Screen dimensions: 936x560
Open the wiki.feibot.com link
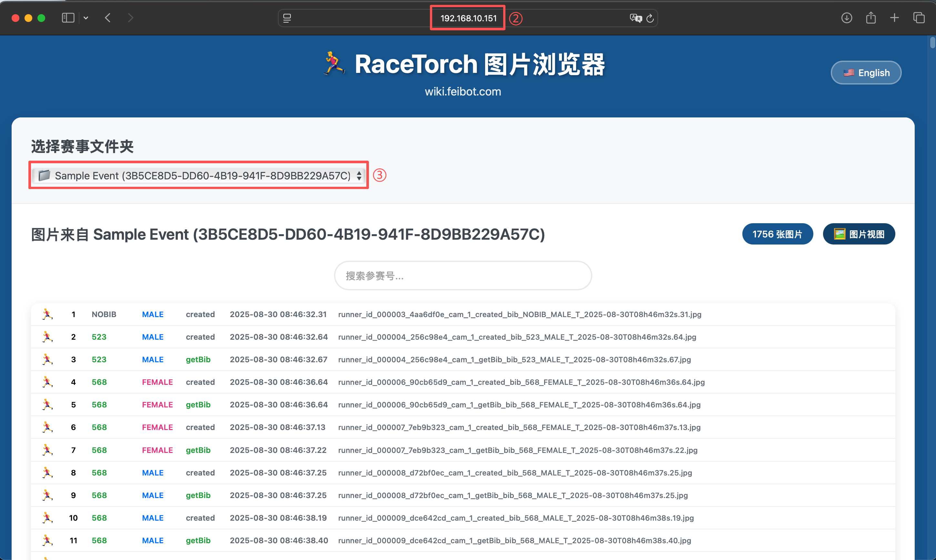463,92
